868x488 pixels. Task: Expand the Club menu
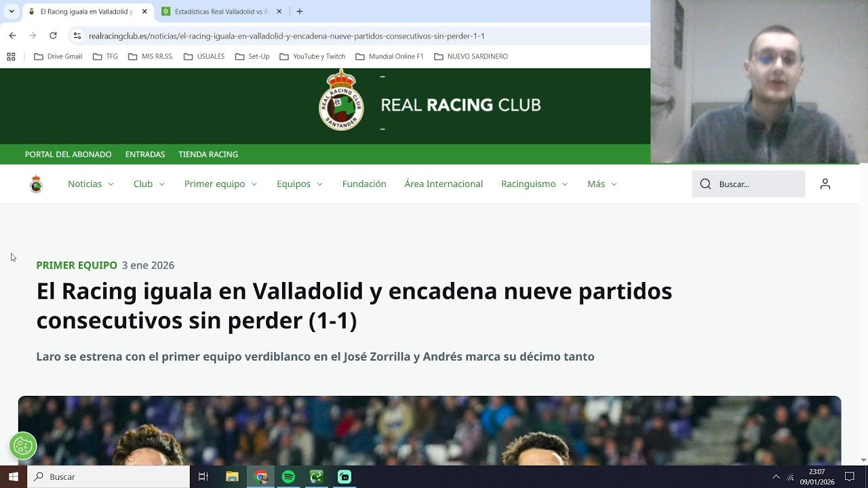[149, 184]
